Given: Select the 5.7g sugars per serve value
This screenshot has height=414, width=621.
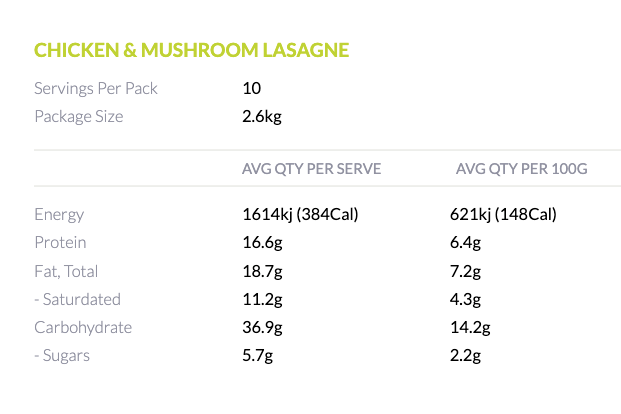Looking at the screenshot, I should pyautogui.click(x=258, y=355).
